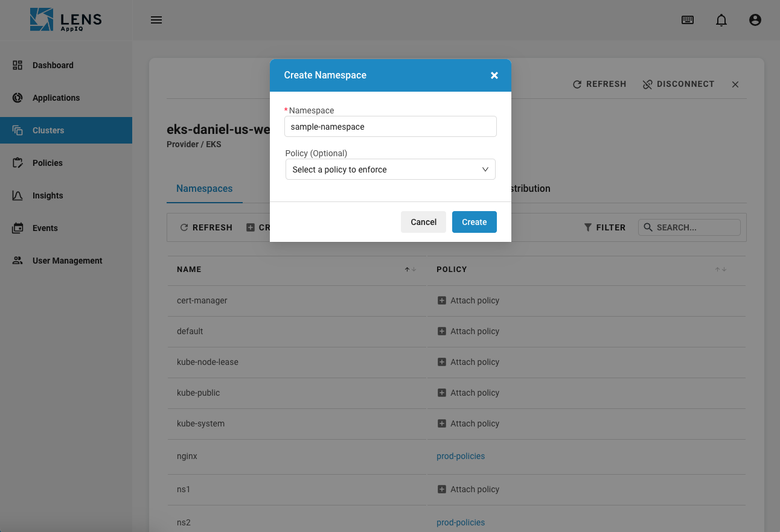Click the ns1 namespace name
Screen dimensions: 780x532
(x=184, y=489)
